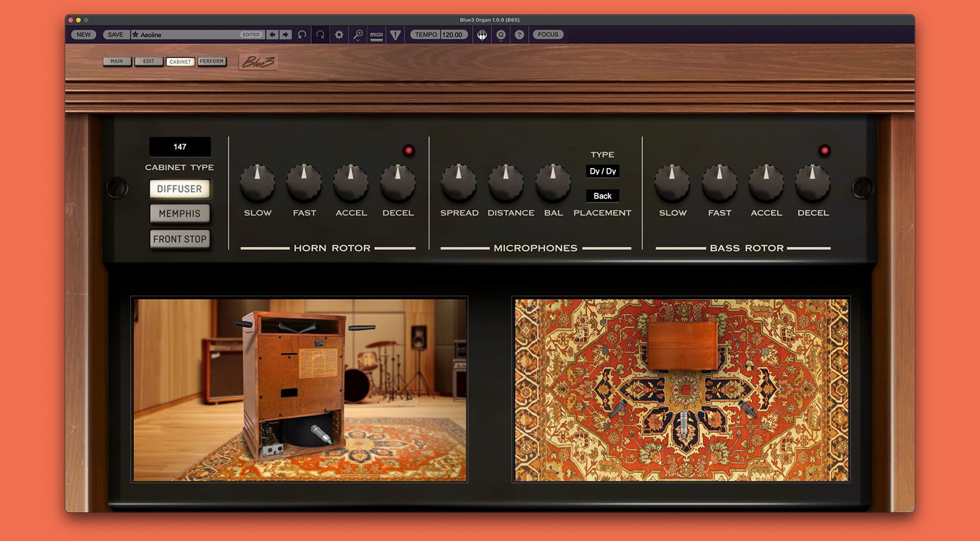Switch to the MAIN tab
Viewport: 980px width, 541px height.
[x=117, y=61]
